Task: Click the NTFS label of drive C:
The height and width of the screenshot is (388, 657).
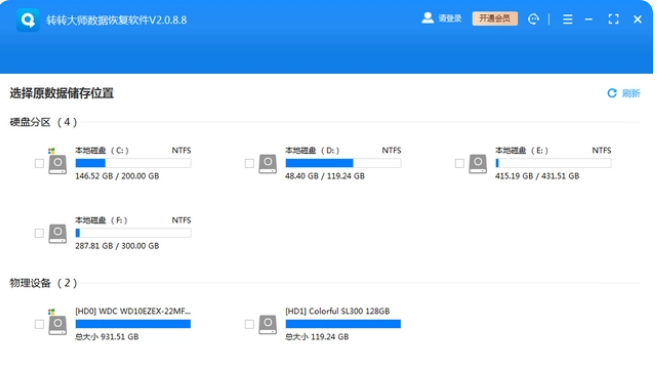Action: [x=181, y=150]
